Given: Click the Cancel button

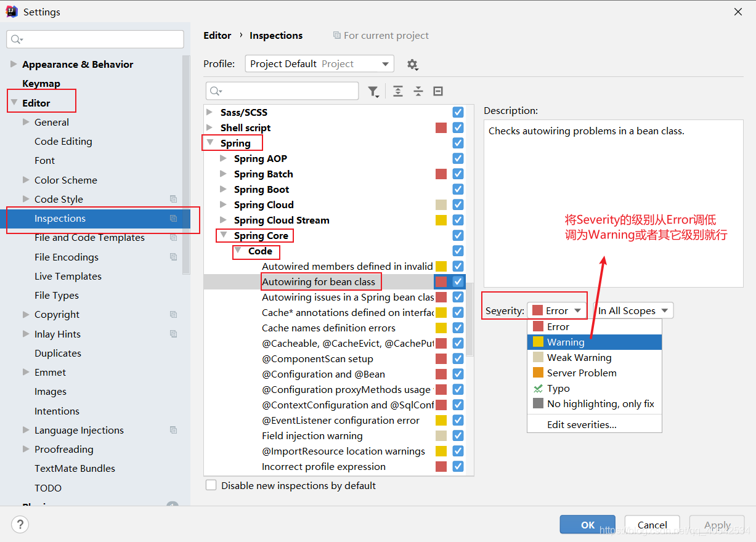Looking at the screenshot, I should tap(652, 525).
